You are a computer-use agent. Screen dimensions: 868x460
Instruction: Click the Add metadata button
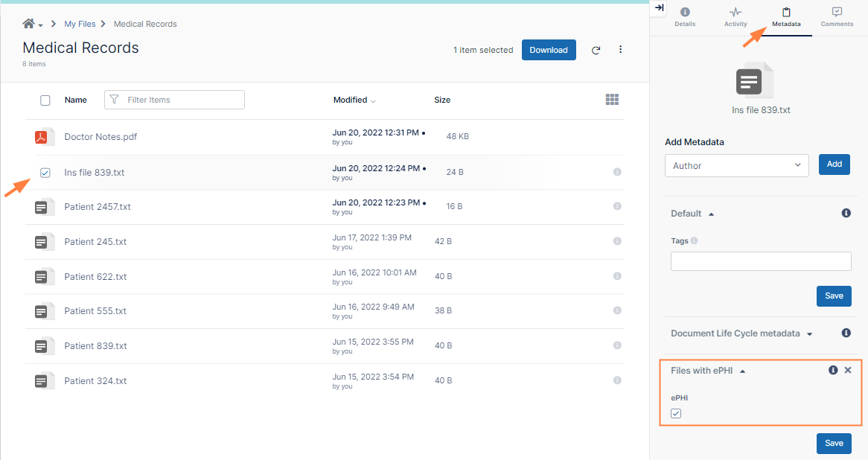click(834, 164)
